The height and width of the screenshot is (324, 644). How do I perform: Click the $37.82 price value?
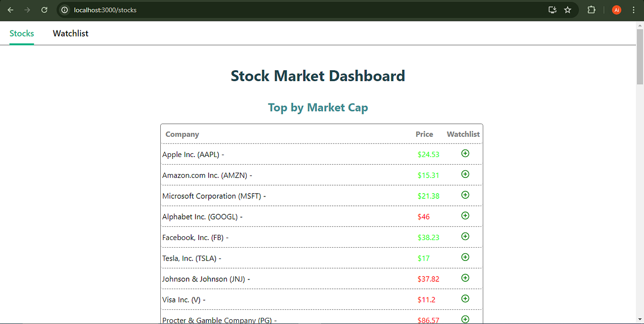click(429, 279)
